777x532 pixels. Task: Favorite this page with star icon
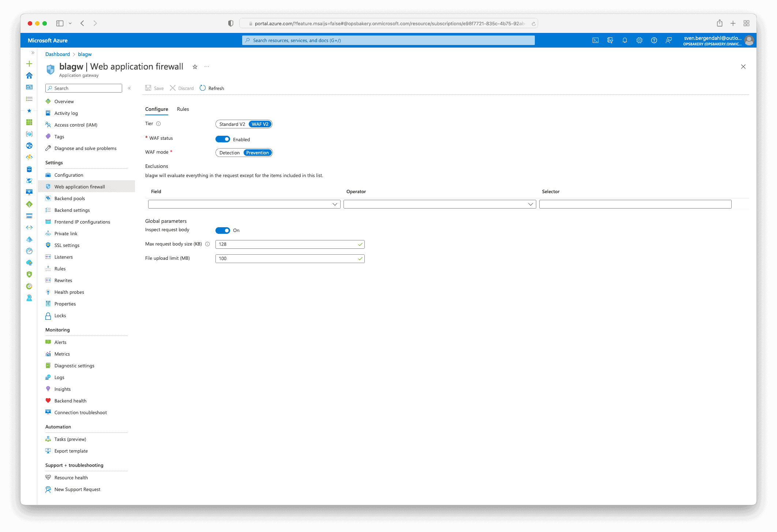(195, 67)
